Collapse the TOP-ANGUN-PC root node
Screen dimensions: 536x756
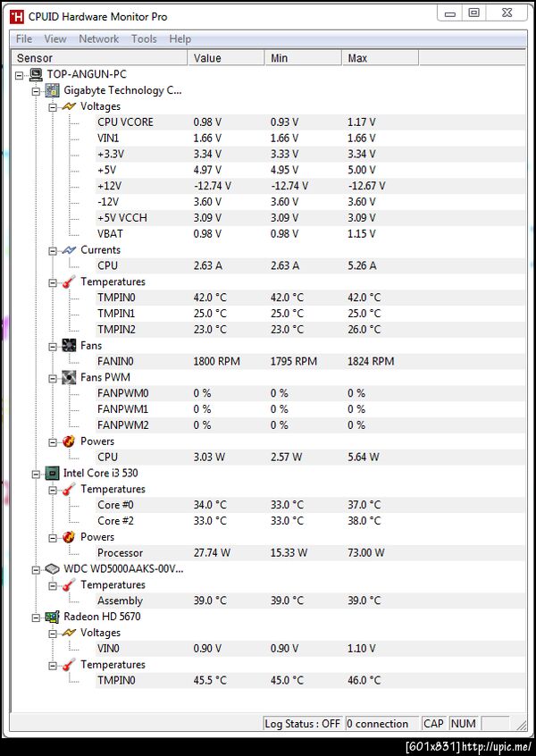click(20, 75)
